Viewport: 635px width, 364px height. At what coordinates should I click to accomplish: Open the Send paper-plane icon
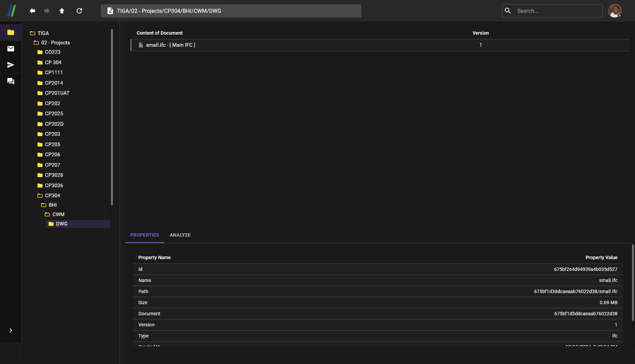[11, 65]
